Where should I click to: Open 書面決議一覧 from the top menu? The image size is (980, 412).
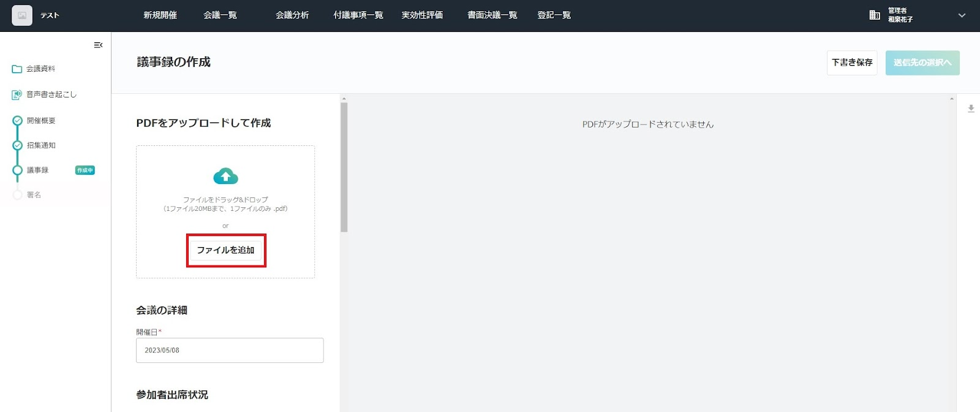[x=492, y=15]
